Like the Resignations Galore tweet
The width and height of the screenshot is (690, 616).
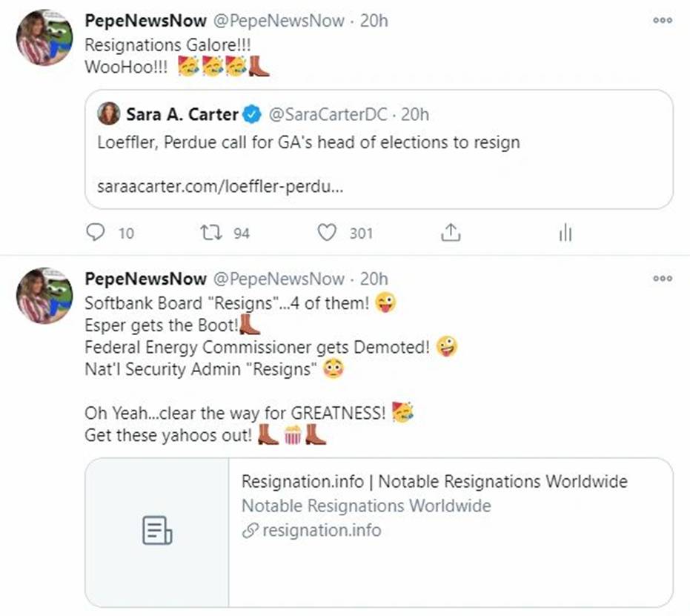click(327, 233)
